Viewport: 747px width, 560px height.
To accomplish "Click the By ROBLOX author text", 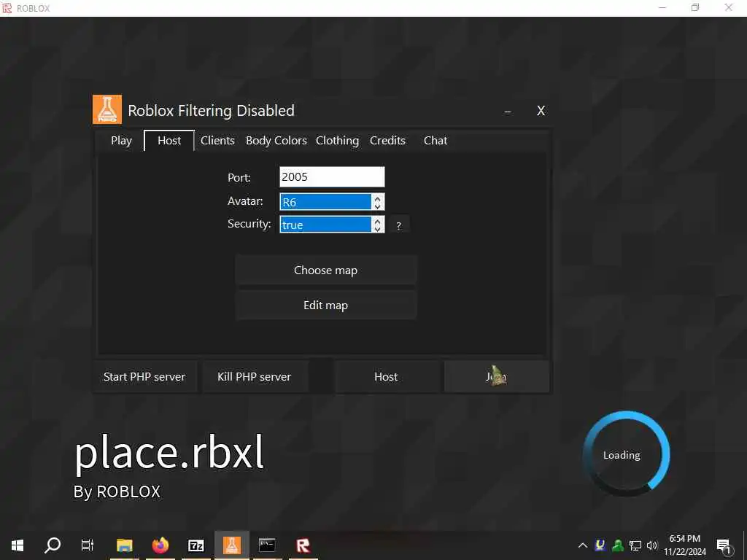I will click(117, 491).
